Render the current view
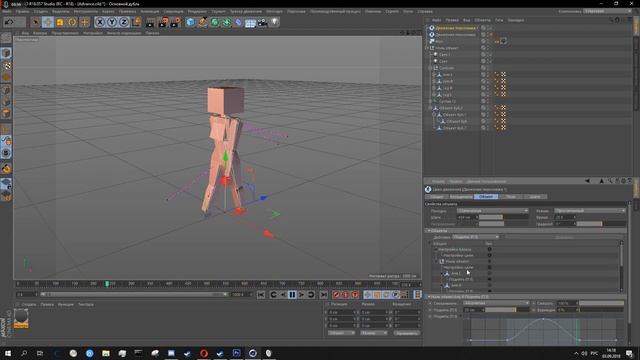Viewport: 640px width, 360px height. (x=151, y=22)
